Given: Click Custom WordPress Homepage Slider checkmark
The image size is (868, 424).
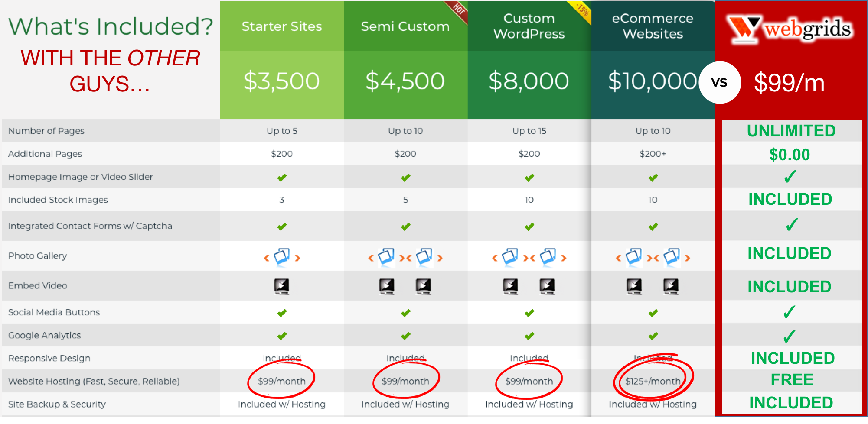Looking at the screenshot, I should pos(529,178).
